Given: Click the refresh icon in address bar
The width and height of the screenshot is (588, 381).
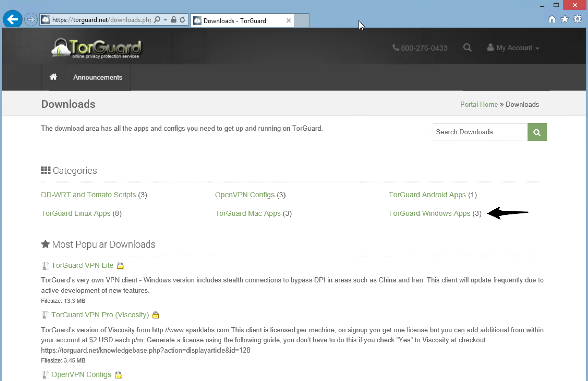Looking at the screenshot, I should pyautogui.click(x=182, y=20).
